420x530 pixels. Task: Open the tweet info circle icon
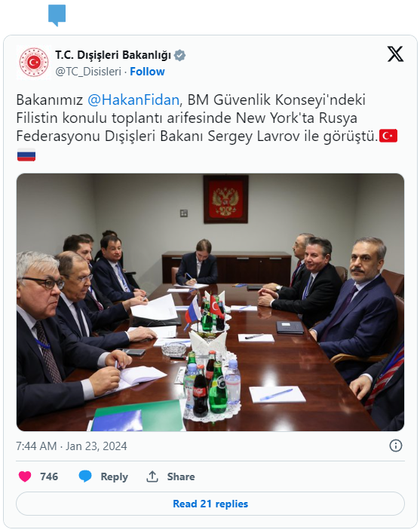396,446
